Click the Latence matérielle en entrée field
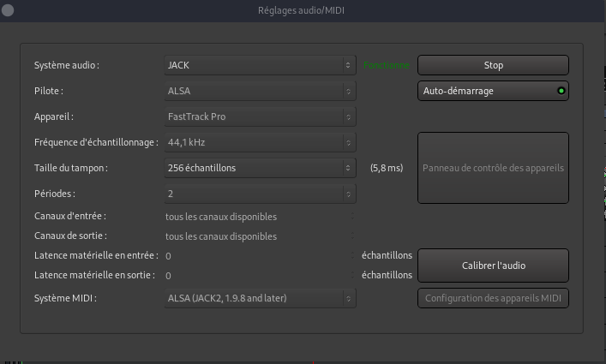Viewport: 606px width, 364px height. click(x=255, y=255)
